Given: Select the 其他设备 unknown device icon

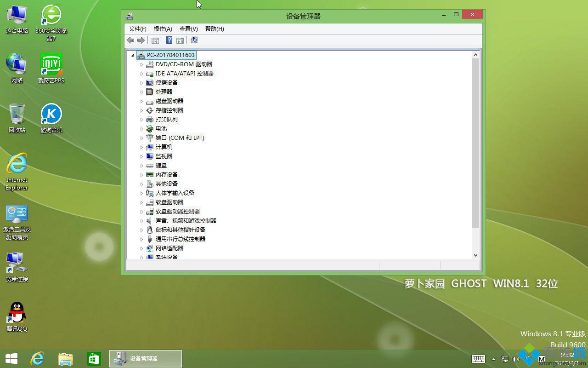Looking at the screenshot, I should (x=150, y=184).
